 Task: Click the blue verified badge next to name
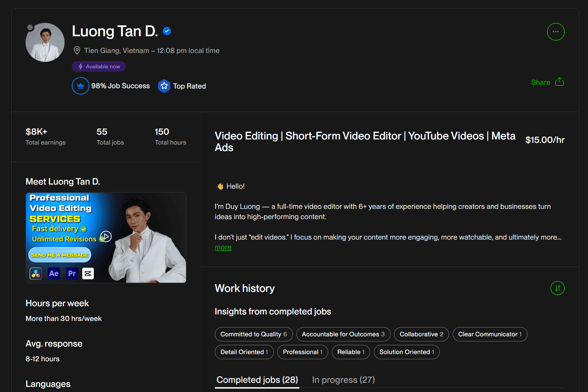[x=167, y=31]
